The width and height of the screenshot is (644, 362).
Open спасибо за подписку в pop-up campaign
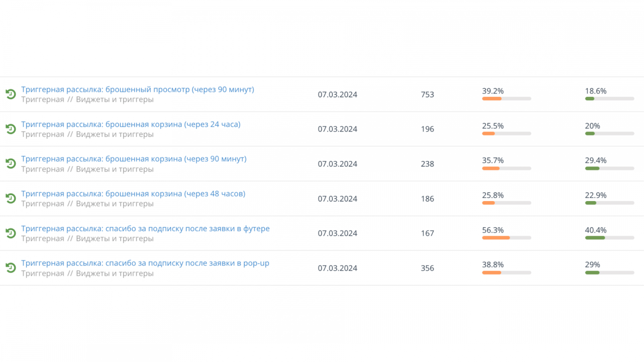(x=145, y=263)
